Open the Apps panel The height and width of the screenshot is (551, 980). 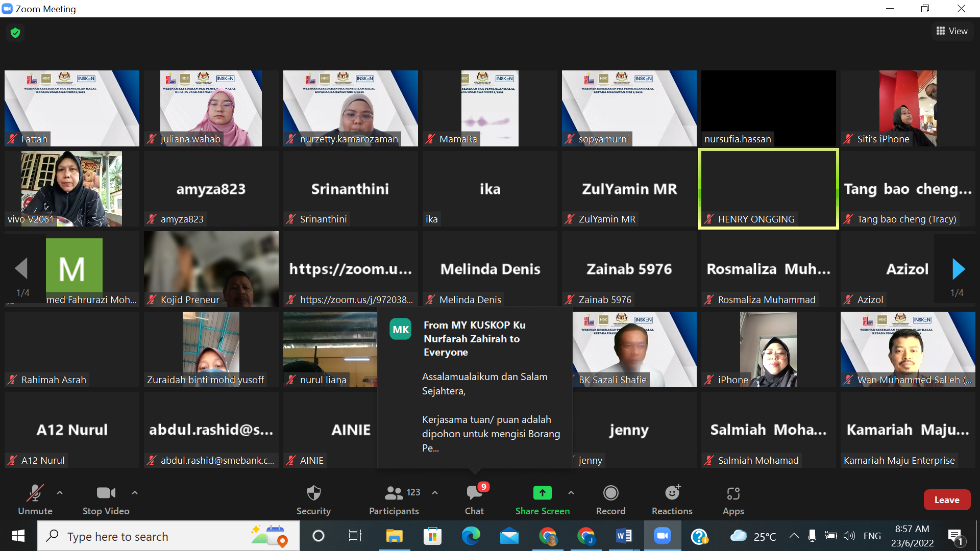(x=733, y=499)
